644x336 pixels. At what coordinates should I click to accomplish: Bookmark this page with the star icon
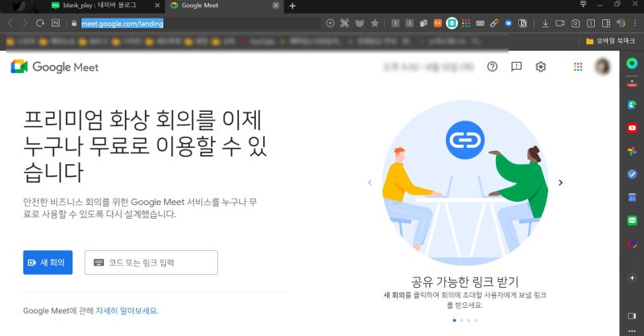click(374, 23)
